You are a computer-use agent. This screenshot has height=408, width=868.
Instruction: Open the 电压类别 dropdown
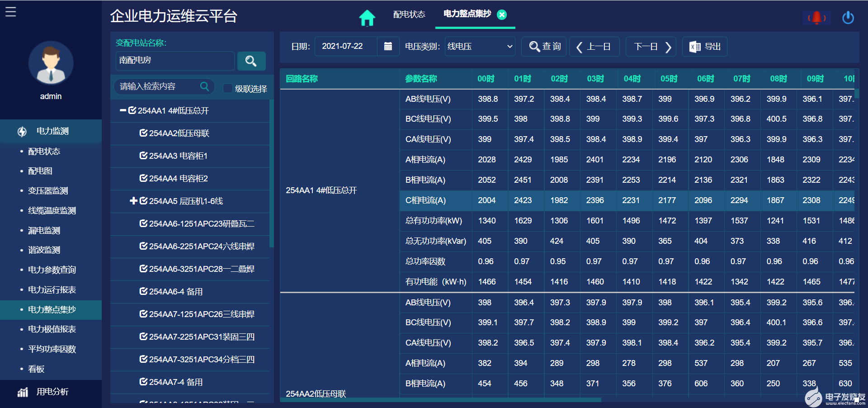480,46
